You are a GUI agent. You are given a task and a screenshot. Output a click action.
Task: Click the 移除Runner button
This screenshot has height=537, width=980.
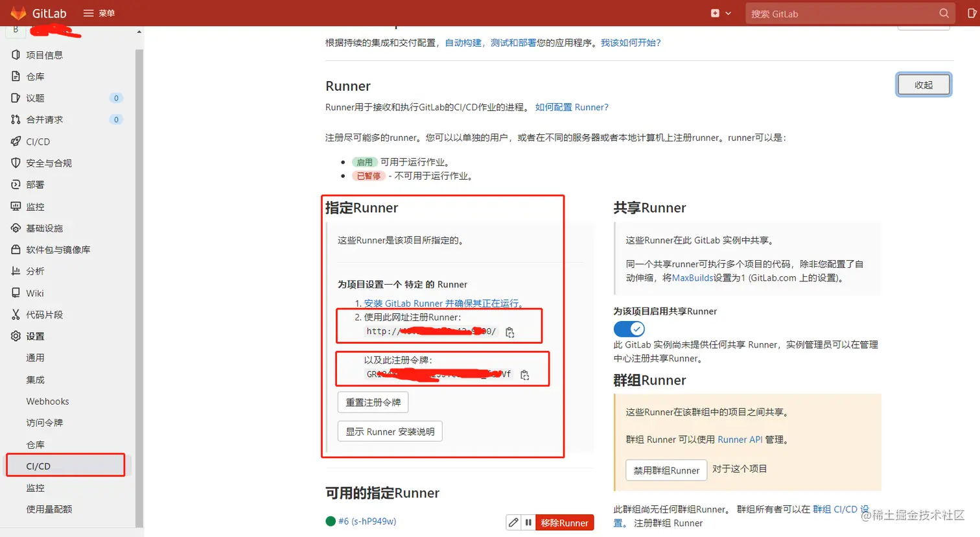(x=565, y=523)
